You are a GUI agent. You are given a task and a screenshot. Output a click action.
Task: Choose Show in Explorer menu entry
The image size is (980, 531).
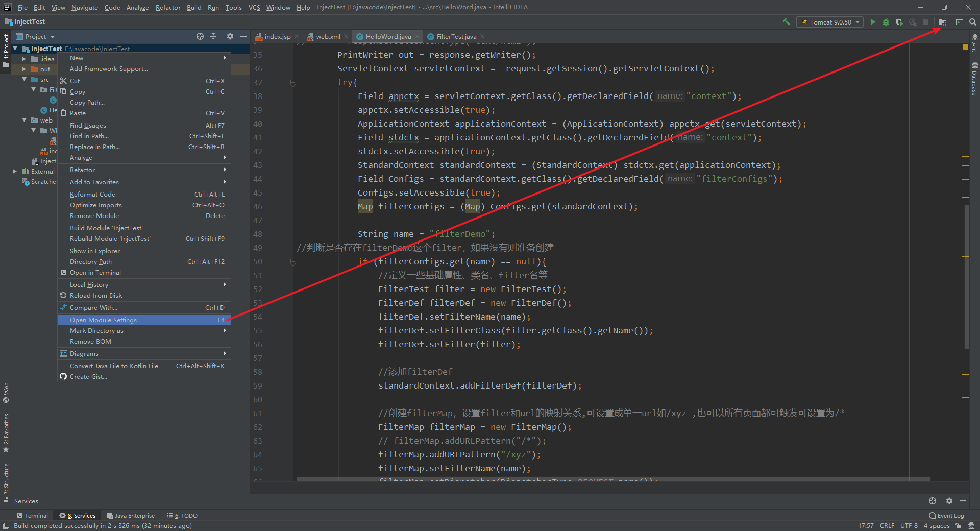[144, 251]
